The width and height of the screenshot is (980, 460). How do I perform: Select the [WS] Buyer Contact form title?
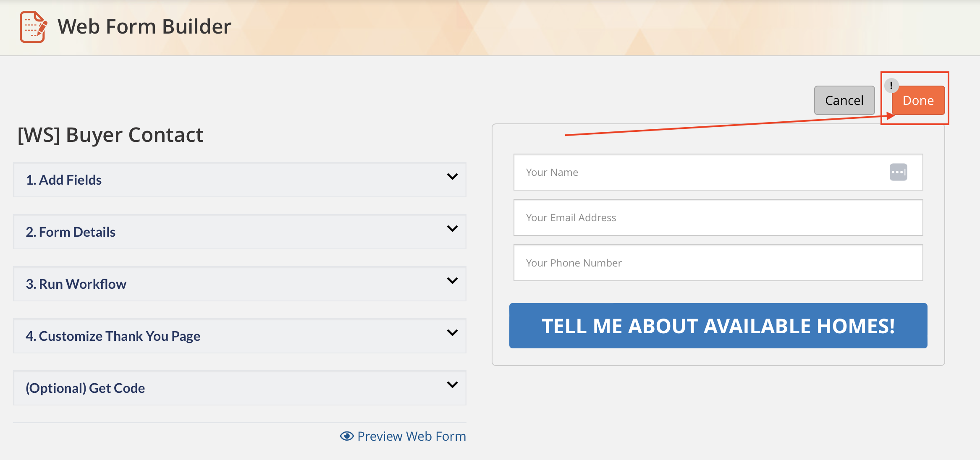click(110, 134)
